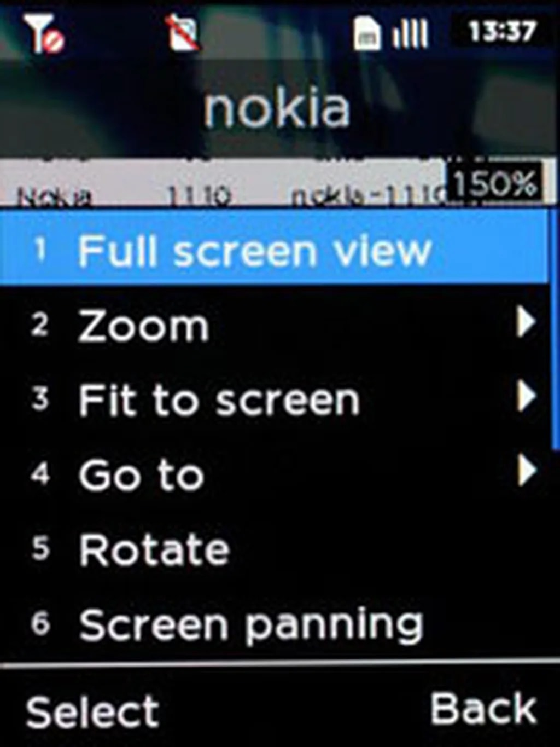560x747 pixels.
Task: Tap the battery level bars icon
Action: [410, 34]
